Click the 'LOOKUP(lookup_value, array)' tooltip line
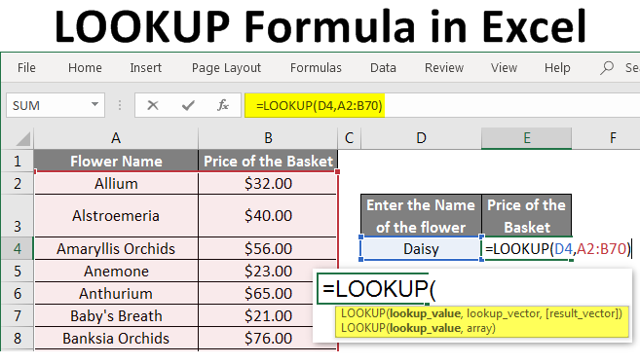 [418, 328]
